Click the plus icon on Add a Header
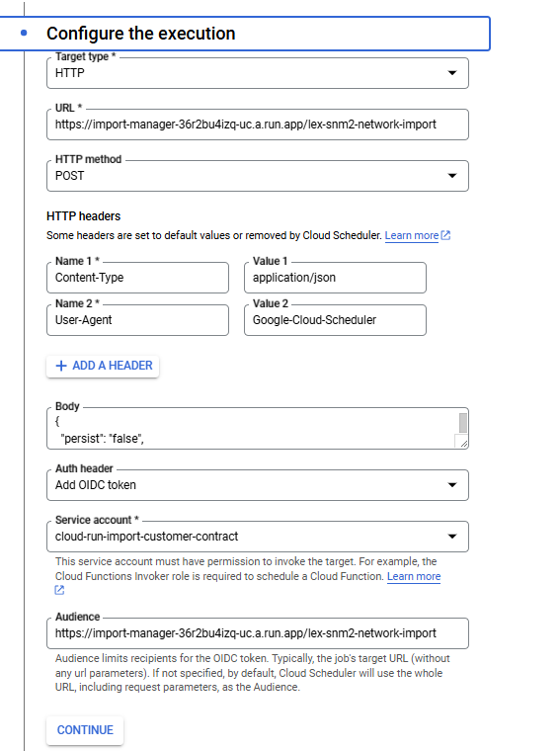The height and width of the screenshot is (751, 560). pos(61,366)
